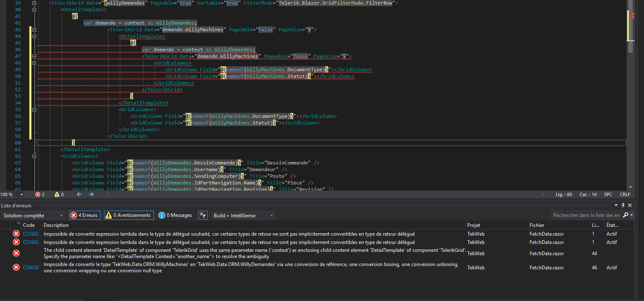Viewport: 644px width, 301px height.
Task: Collapse the TelerikGrid block at line 47
Action: 34,56
